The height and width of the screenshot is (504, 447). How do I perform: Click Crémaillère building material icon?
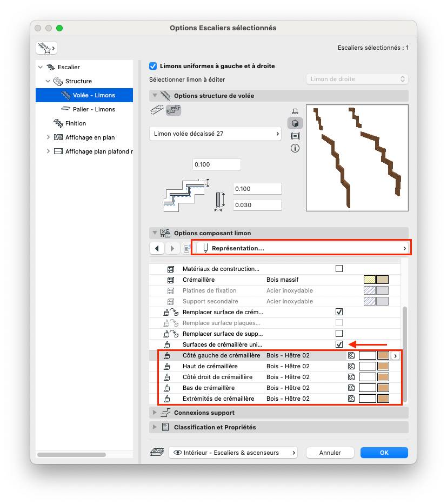tap(171, 280)
